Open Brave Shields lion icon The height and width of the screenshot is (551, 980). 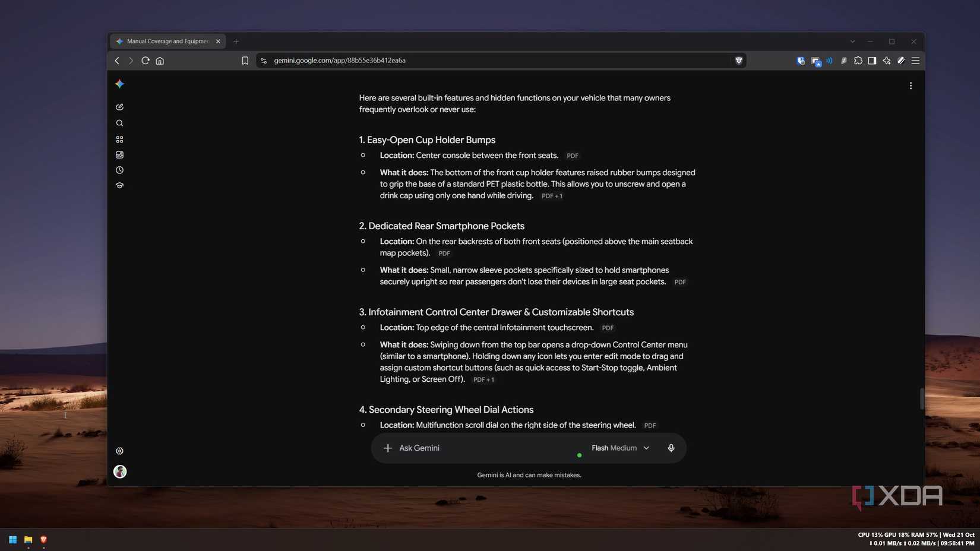[x=739, y=60]
